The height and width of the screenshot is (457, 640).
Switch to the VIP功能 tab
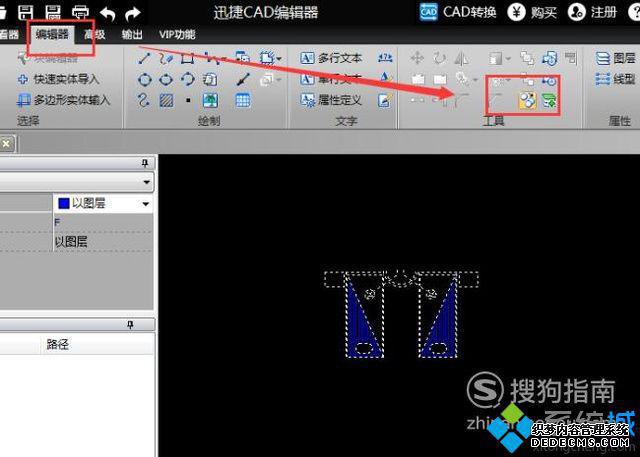(x=177, y=34)
